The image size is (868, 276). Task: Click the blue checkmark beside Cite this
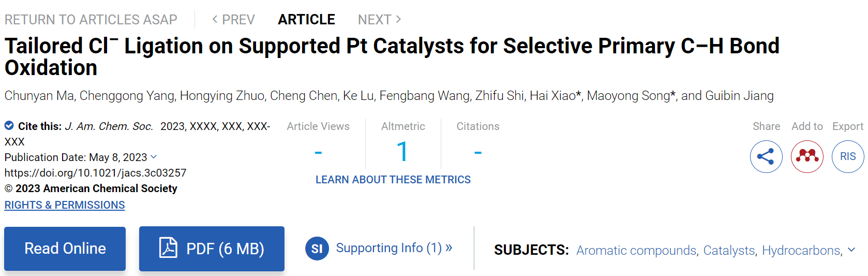[x=9, y=126]
